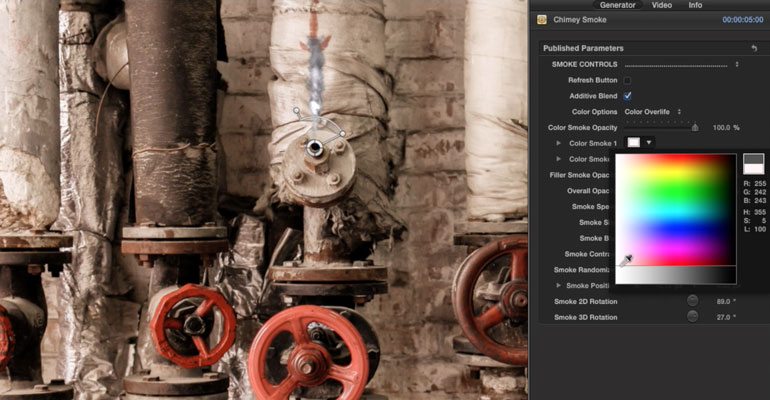The height and width of the screenshot is (400, 770).
Task: Click the Smoke Randomize label
Action: coord(582,269)
